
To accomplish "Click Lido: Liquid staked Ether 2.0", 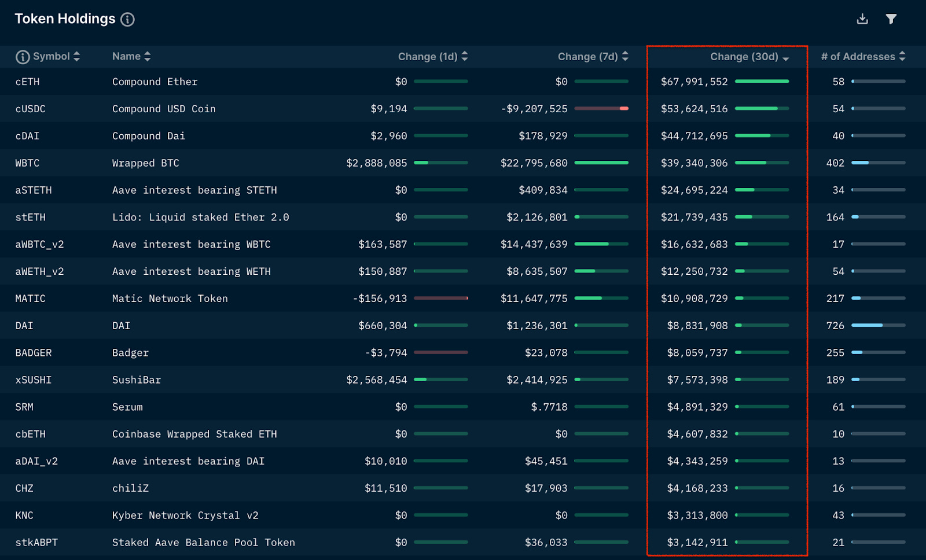I will [201, 218].
